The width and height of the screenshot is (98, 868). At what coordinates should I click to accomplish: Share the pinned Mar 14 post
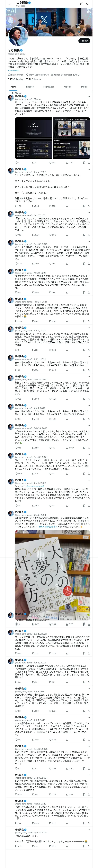click(89, 162)
